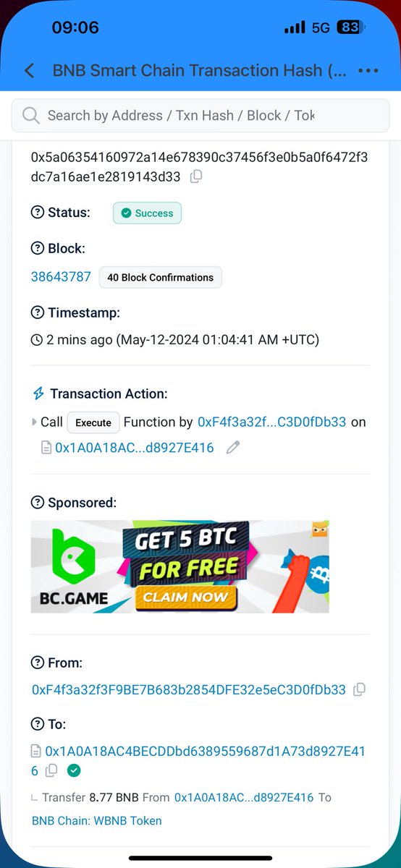Tap the Execute function label
This screenshot has height=868, width=401.
coord(93,422)
